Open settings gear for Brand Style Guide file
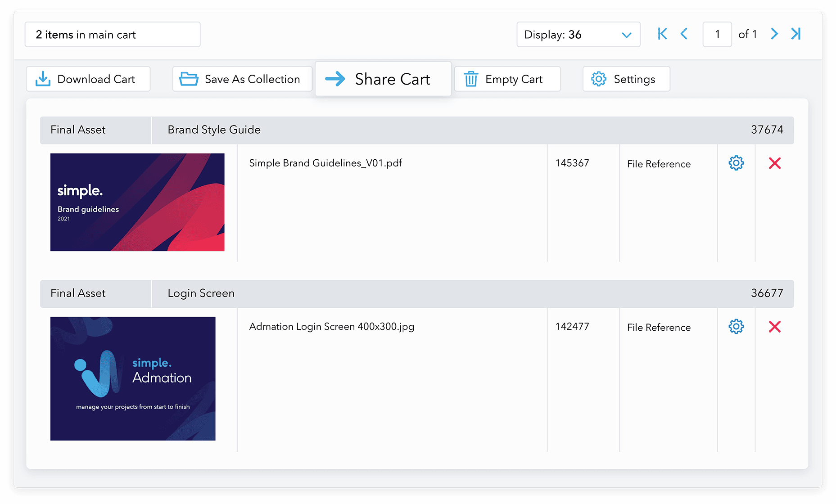The width and height of the screenshot is (836, 504). (x=736, y=163)
